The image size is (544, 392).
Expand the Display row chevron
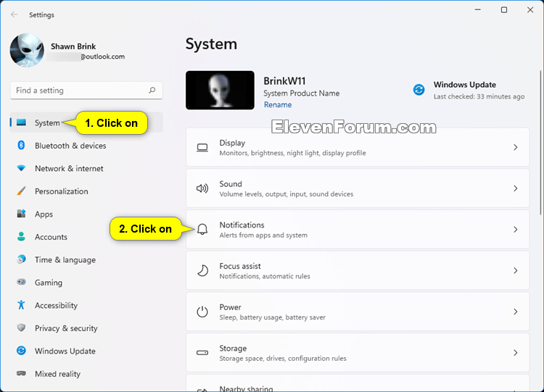point(516,147)
